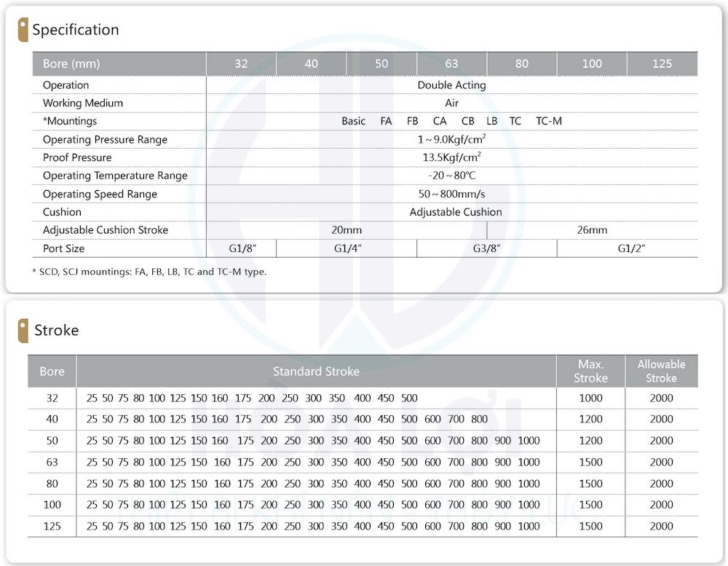Click the 500 stroke value in bore 32 row

pos(409,398)
